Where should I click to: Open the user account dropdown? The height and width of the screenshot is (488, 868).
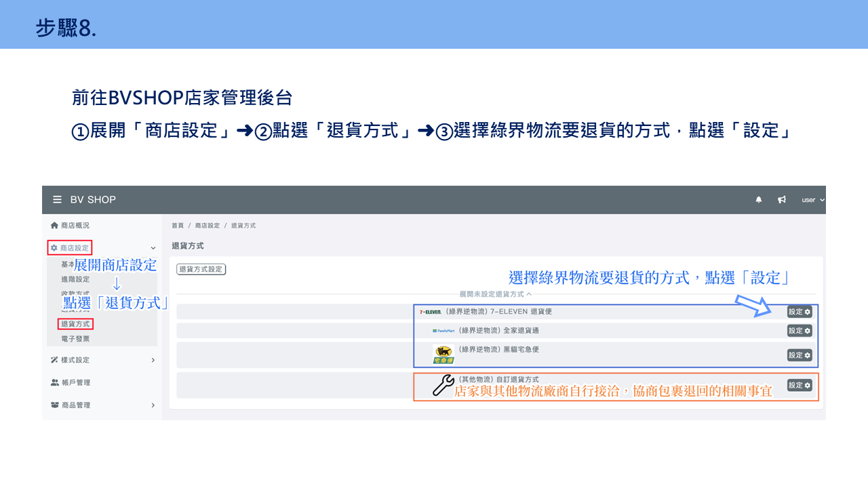click(x=813, y=200)
